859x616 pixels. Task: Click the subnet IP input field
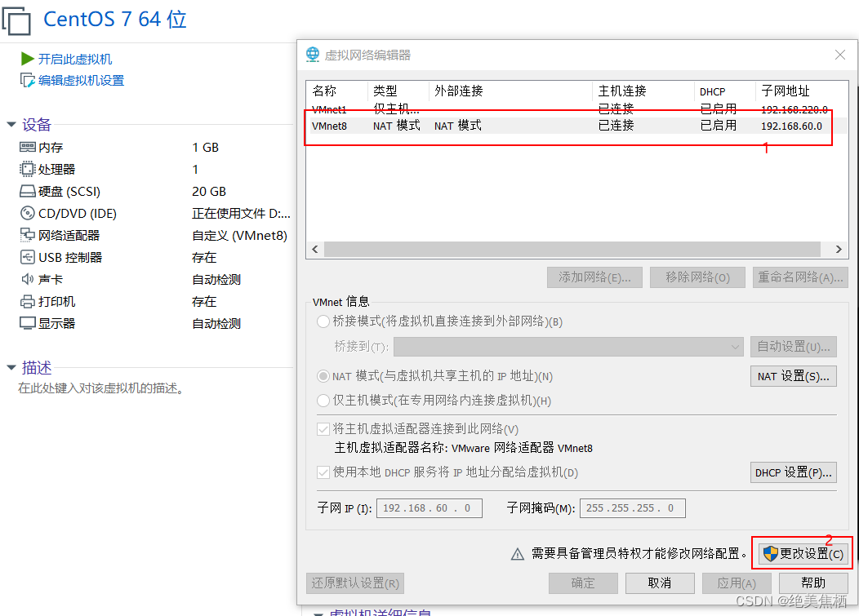[x=429, y=508]
